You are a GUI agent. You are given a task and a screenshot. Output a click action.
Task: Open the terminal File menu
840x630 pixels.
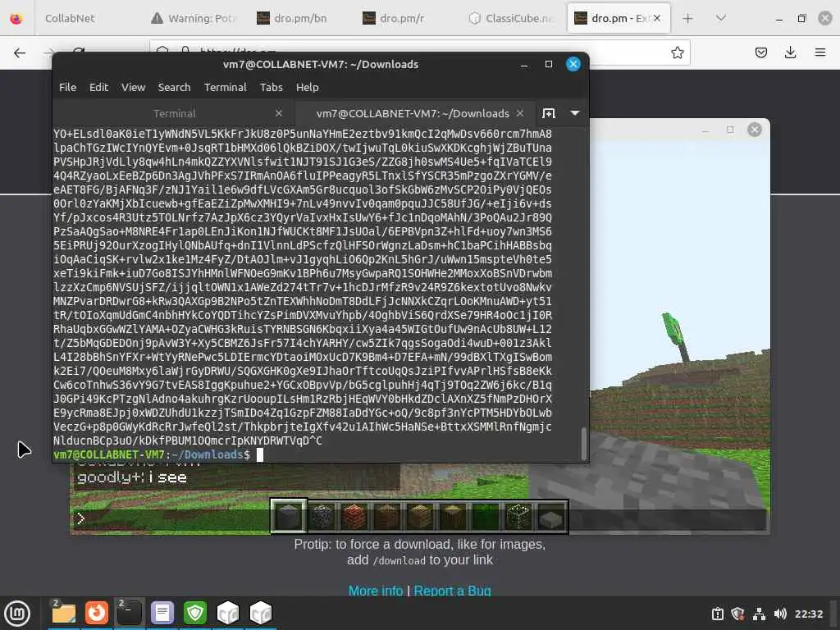tap(67, 87)
